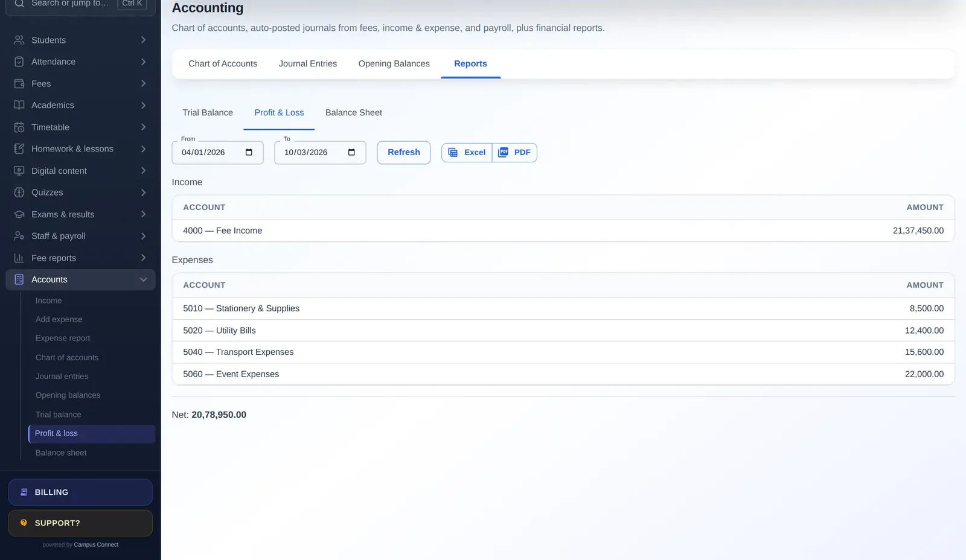Image resolution: width=966 pixels, height=560 pixels.
Task: Click the Timetable calendar icon
Action: click(19, 127)
